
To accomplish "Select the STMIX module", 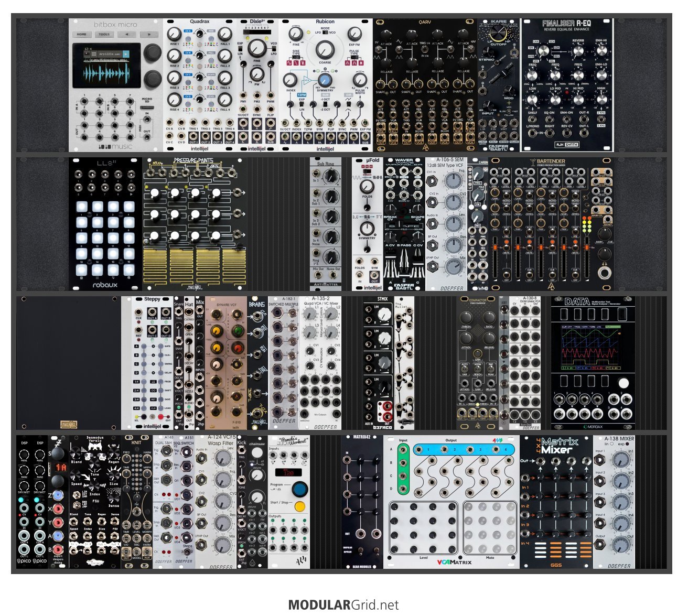I will [378, 363].
